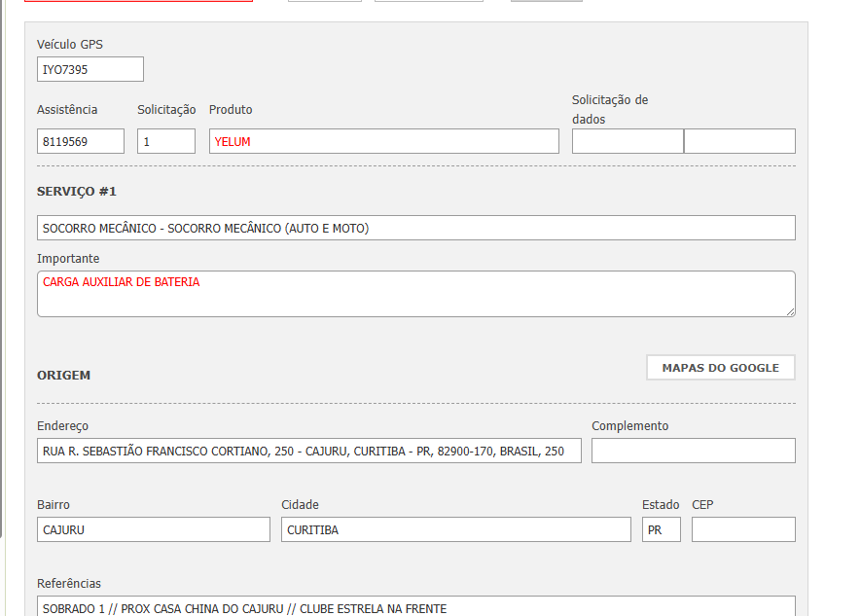Select the Assistência number field

(81, 141)
